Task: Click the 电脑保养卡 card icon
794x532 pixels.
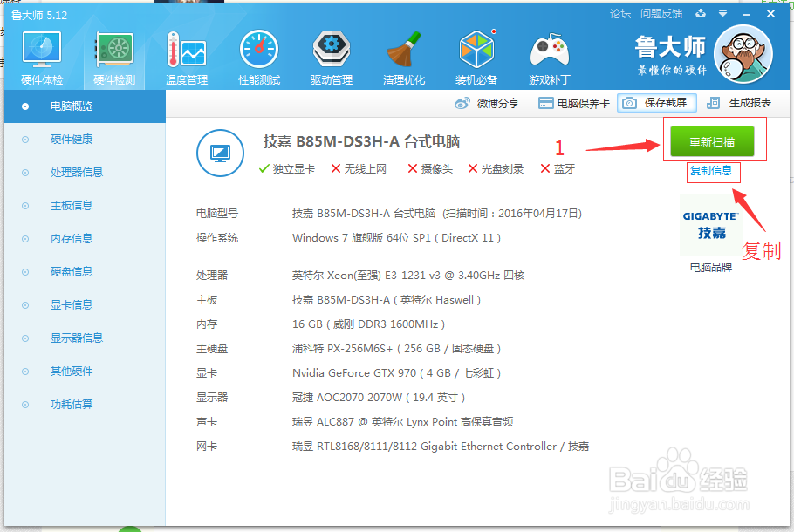Action: tap(545, 103)
